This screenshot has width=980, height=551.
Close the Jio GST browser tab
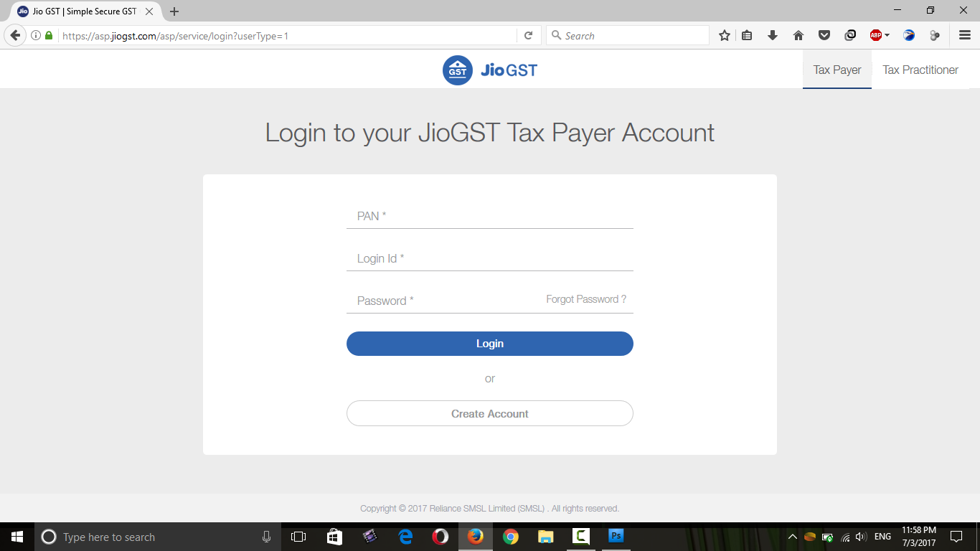click(x=149, y=11)
